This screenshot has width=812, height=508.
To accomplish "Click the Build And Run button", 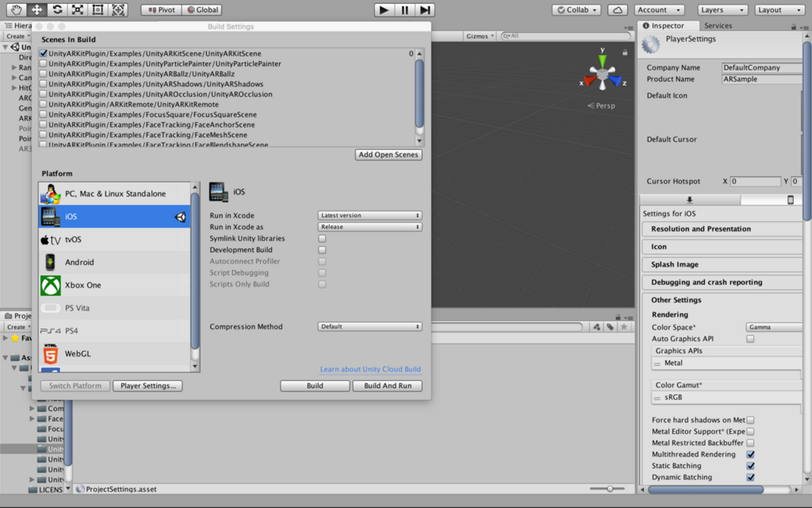I will tap(387, 386).
